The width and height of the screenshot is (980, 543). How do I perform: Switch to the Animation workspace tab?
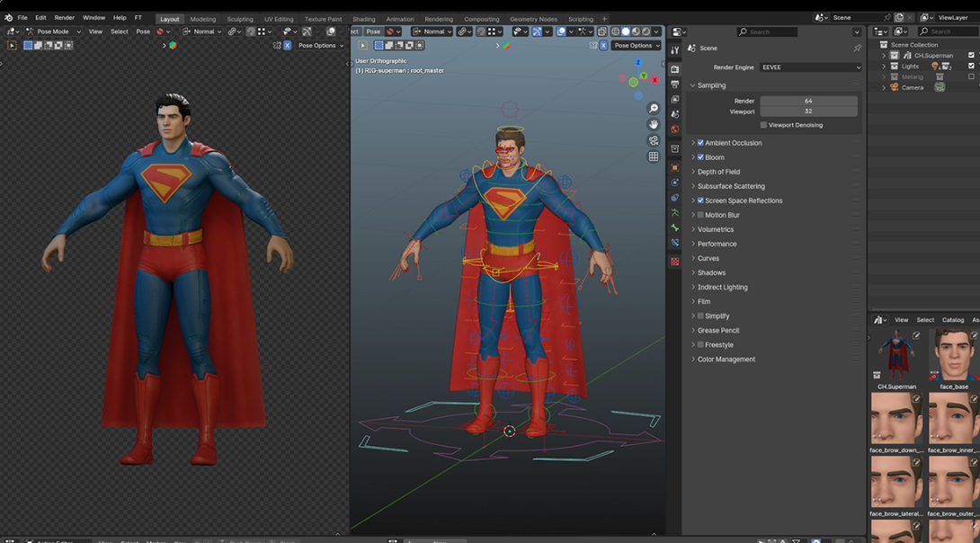400,20
